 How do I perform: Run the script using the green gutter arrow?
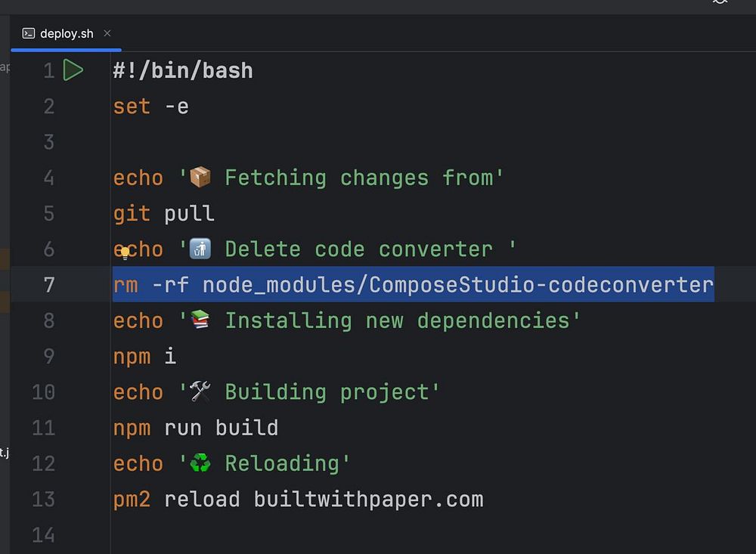coord(73,70)
